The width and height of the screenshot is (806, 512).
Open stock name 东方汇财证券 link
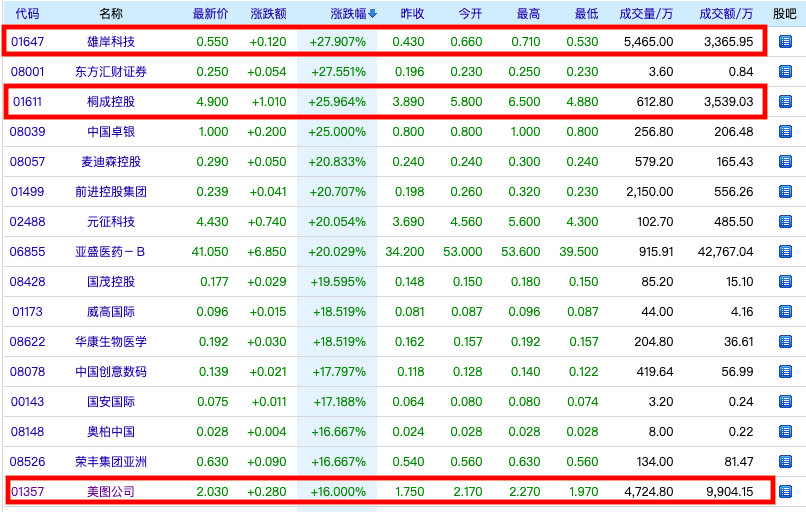pos(111,71)
